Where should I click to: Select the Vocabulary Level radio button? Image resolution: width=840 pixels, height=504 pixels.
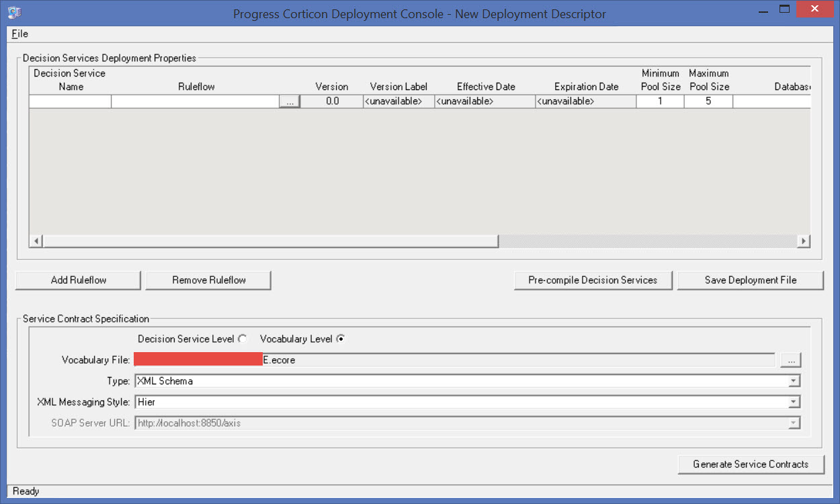(341, 339)
